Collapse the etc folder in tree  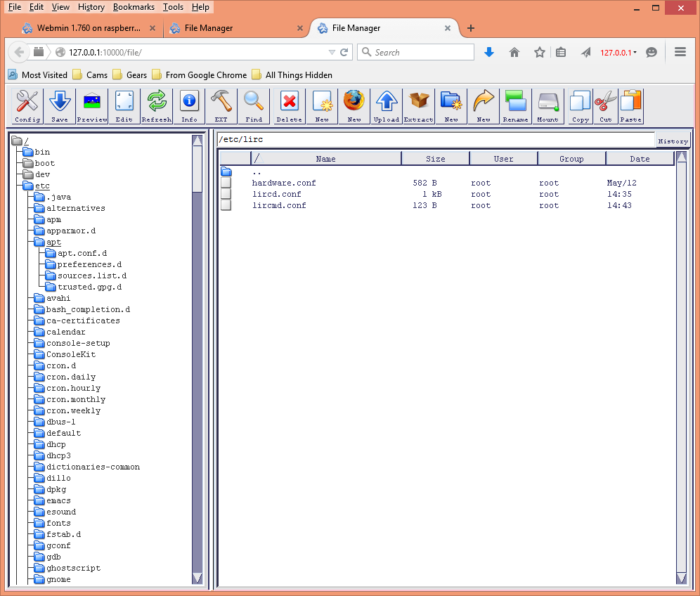pos(28,186)
